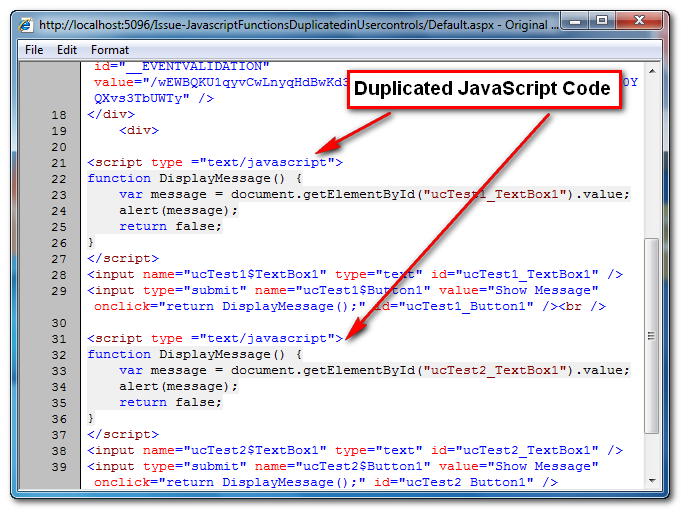681x510 pixels.
Task: Open the Format menu
Action: pos(110,49)
